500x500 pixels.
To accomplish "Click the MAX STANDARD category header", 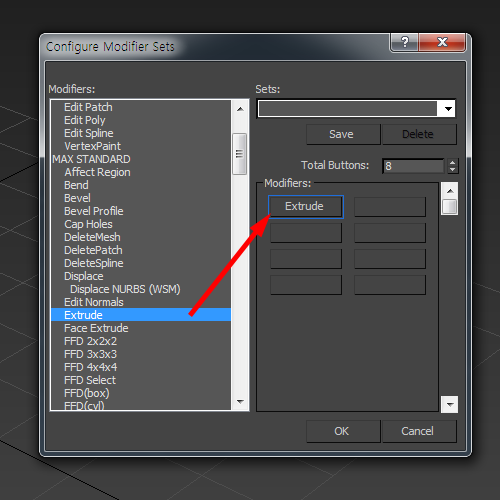I will point(91,159).
